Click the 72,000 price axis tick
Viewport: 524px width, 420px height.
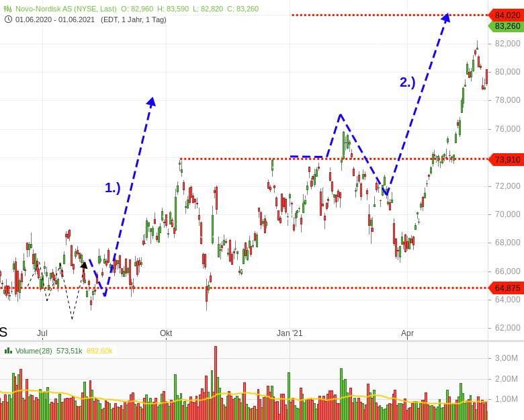(508, 186)
